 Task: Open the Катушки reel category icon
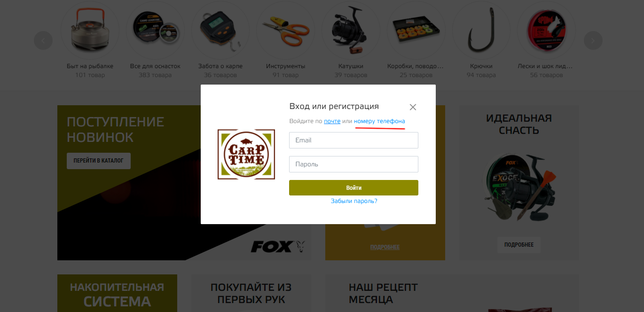click(351, 30)
